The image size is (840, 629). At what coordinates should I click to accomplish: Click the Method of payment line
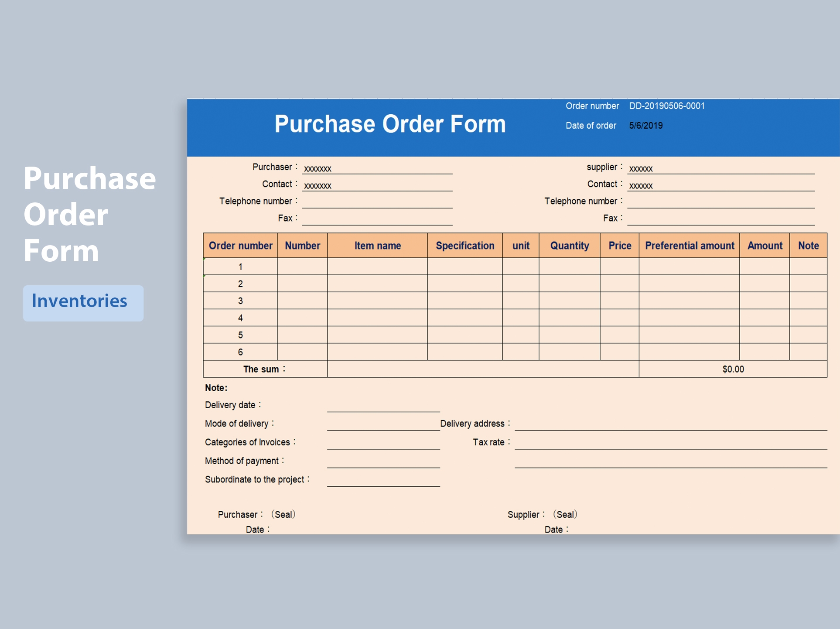pos(383,466)
